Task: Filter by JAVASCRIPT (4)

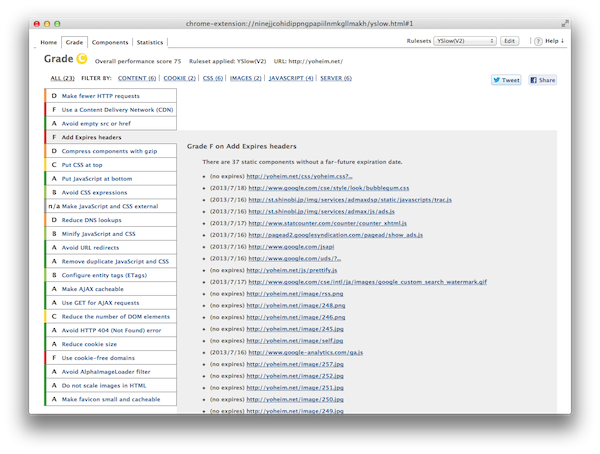Action: [291, 78]
